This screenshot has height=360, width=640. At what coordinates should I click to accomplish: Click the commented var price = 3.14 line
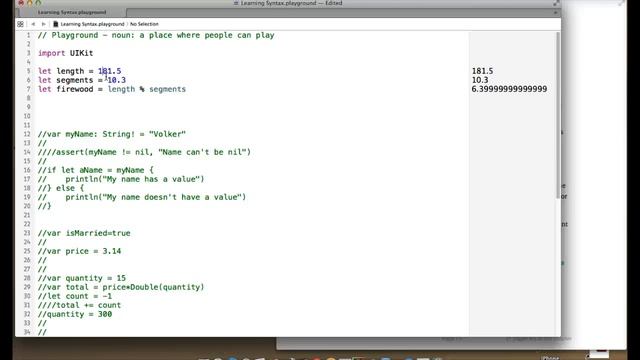(80, 251)
